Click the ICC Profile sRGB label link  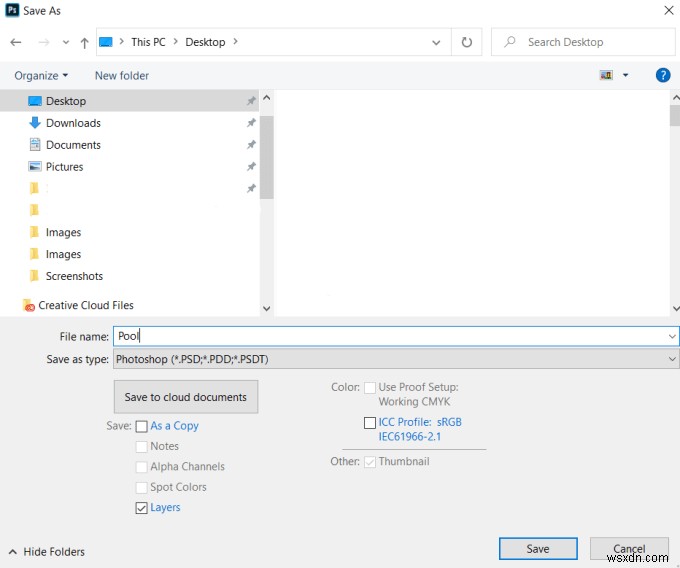(420, 429)
